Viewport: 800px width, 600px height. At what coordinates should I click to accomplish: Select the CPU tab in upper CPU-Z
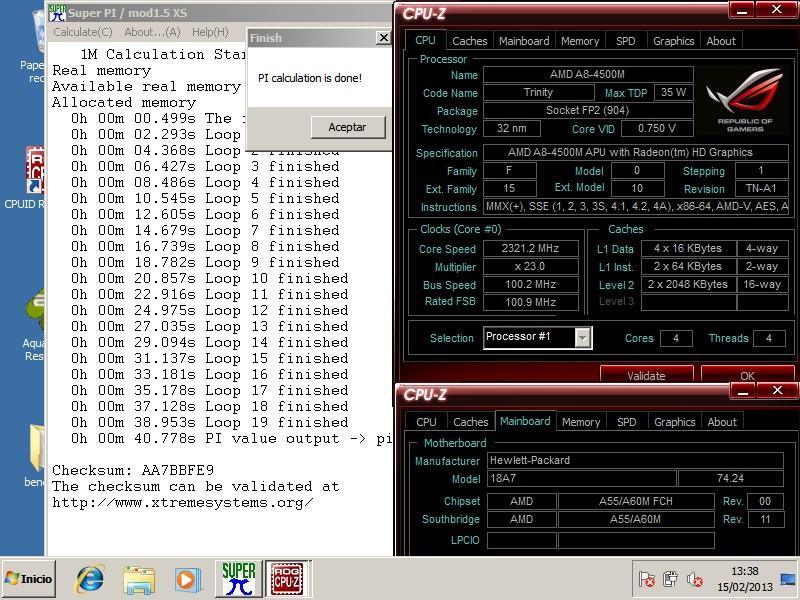pos(426,40)
